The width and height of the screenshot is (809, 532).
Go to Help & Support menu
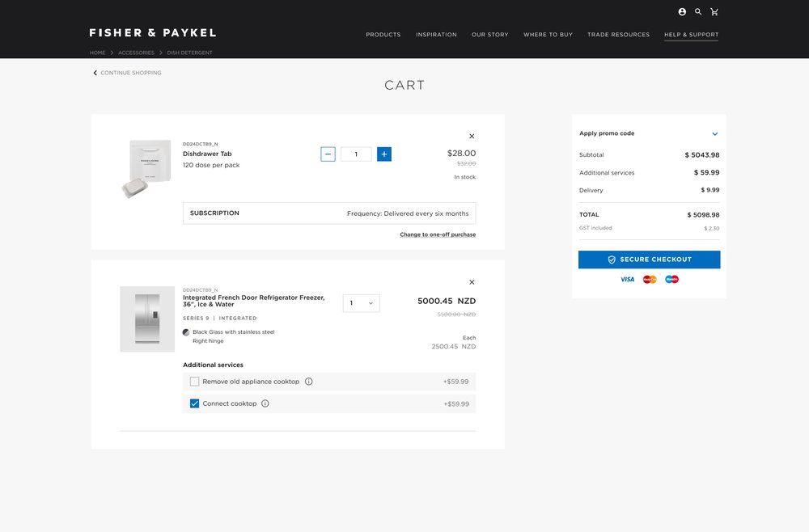click(691, 35)
